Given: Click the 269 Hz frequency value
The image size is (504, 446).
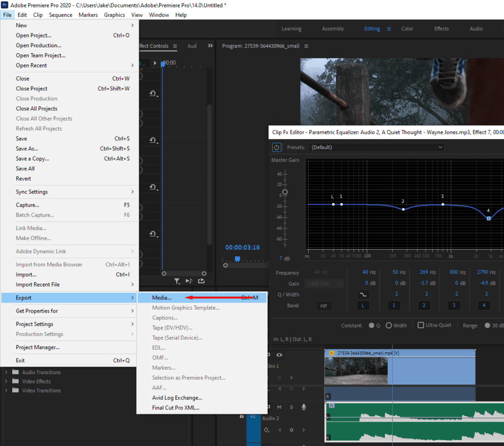Looking at the screenshot, I should tap(428, 272).
